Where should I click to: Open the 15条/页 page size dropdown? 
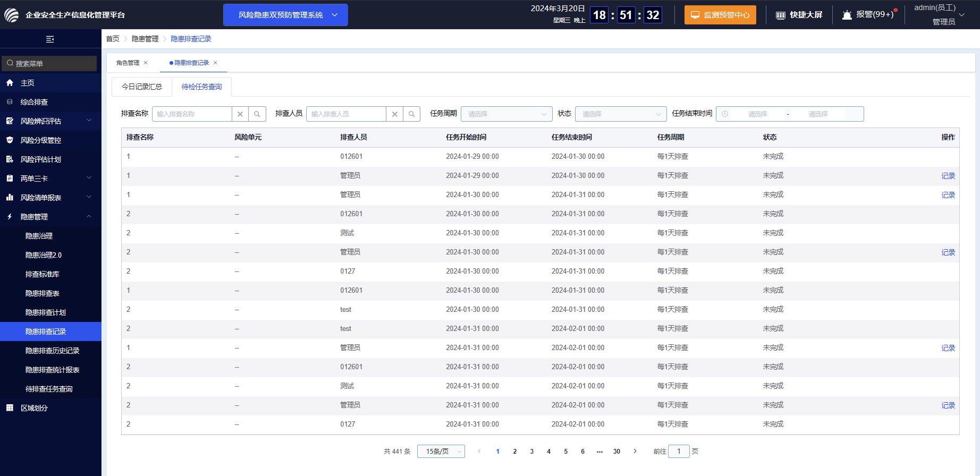[441, 452]
